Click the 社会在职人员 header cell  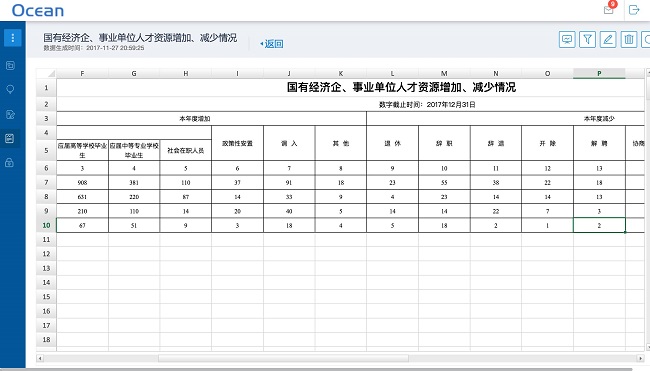pyautogui.click(x=186, y=150)
